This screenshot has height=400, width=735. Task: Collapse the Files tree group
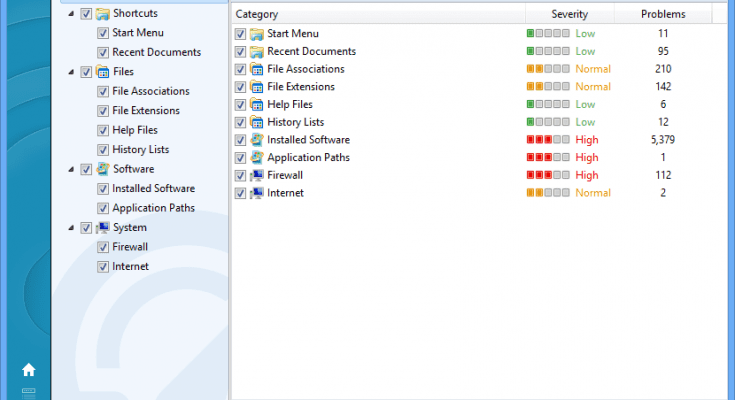(69, 72)
